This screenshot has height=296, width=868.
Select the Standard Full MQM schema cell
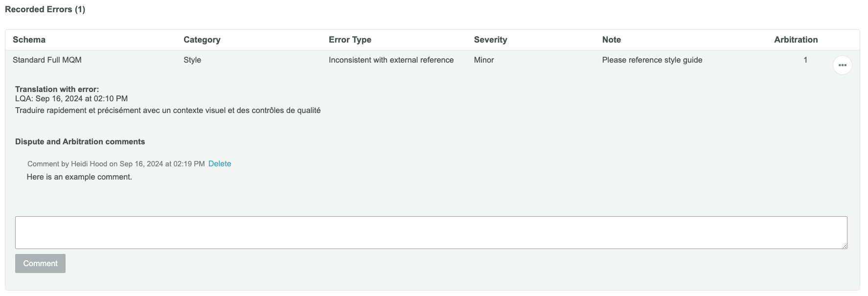pyautogui.click(x=47, y=60)
